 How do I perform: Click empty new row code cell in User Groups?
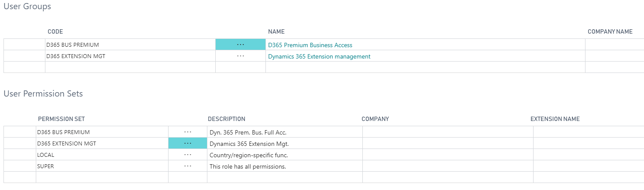[131, 67]
